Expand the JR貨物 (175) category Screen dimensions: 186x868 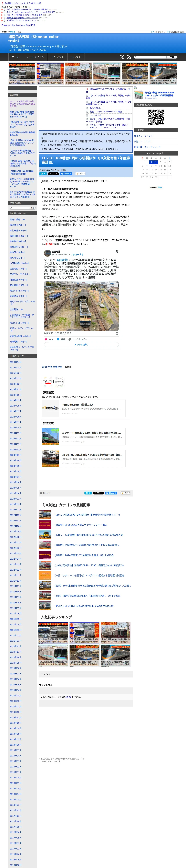pyautogui.click(x=24, y=225)
